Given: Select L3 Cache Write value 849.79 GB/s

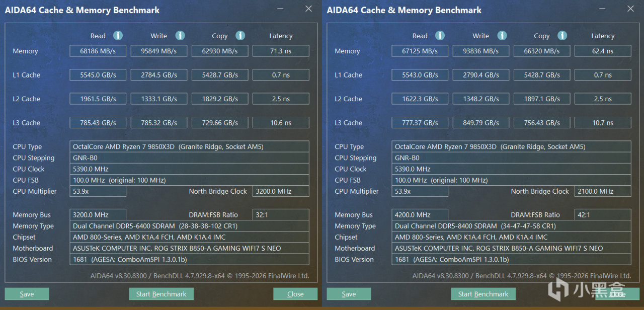Looking at the screenshot, I should 481,123.
